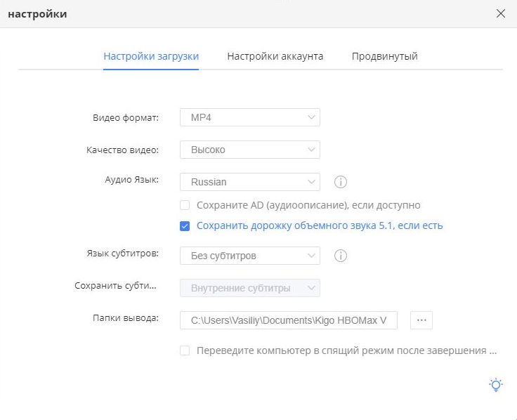Expand the Качество видео dropdown
Screen dimensions: 517x420
pyautogui.click(x=250, y=150)
